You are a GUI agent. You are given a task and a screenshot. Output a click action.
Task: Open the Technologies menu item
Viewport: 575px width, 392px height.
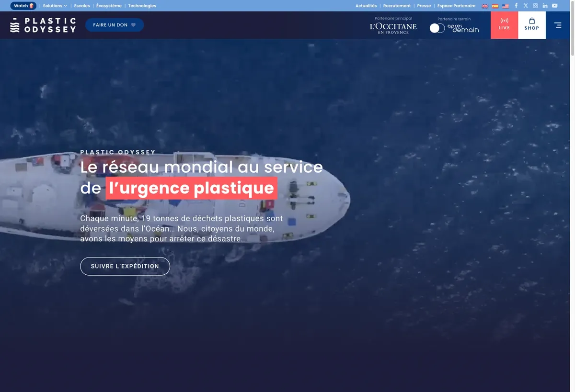point(142,6)
